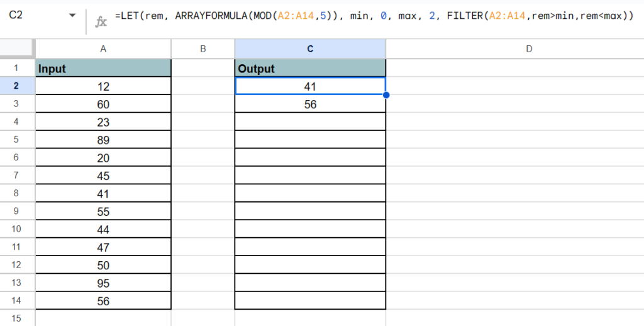Click the blue fill handle on cell C2
The image size is (644, 326).
(x=386, y=95)
